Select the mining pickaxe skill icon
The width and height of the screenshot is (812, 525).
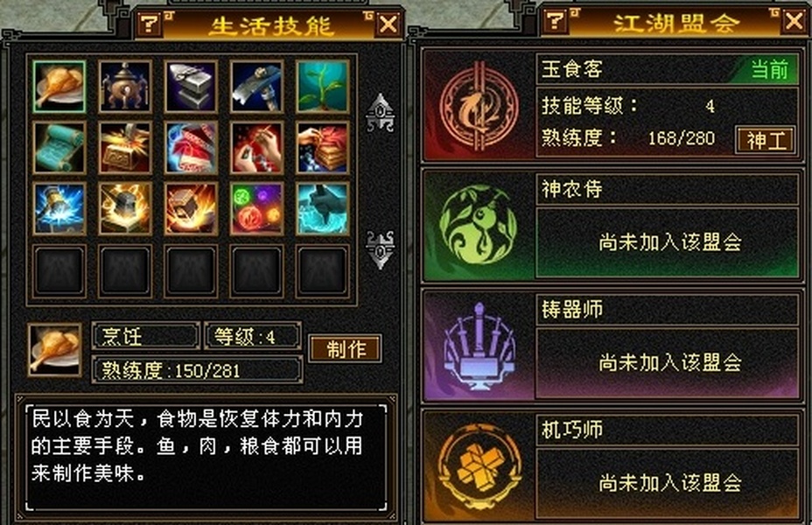[x=257, y=87]
